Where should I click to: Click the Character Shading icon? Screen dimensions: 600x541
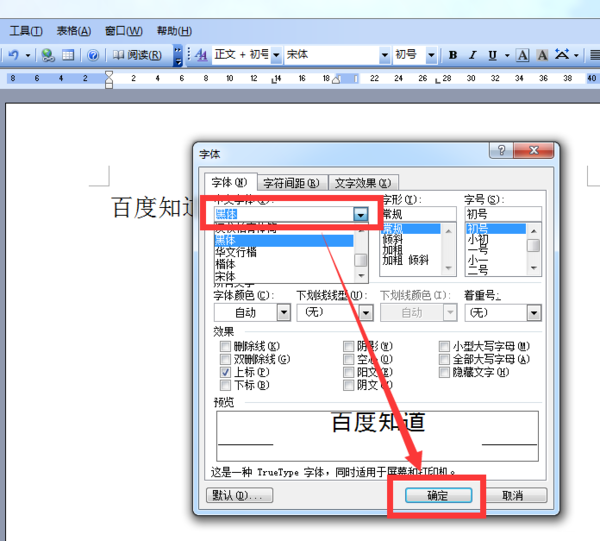(542, 55)
